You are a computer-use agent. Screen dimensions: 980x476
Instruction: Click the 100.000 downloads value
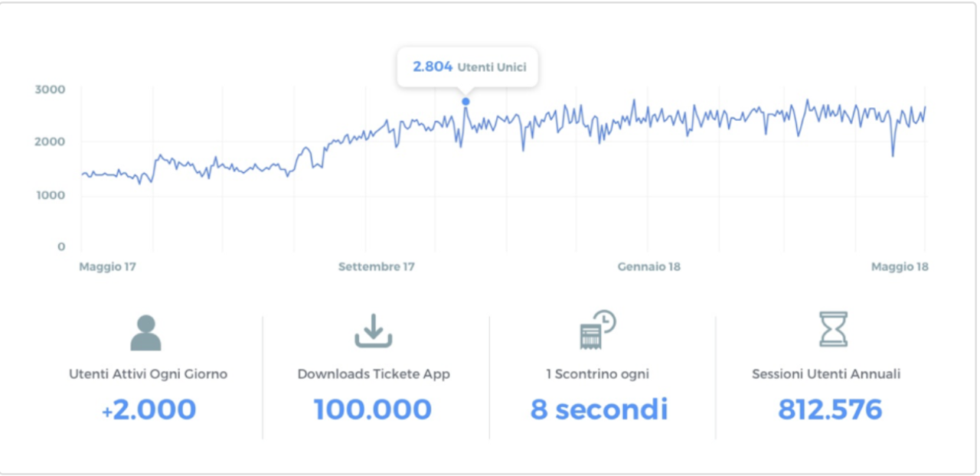[x=373, y=409]
